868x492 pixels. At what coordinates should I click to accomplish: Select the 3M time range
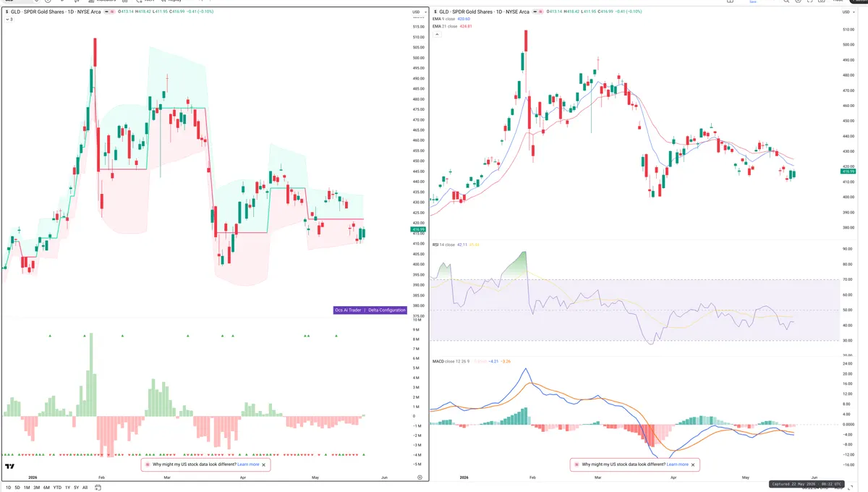[36, 488]
